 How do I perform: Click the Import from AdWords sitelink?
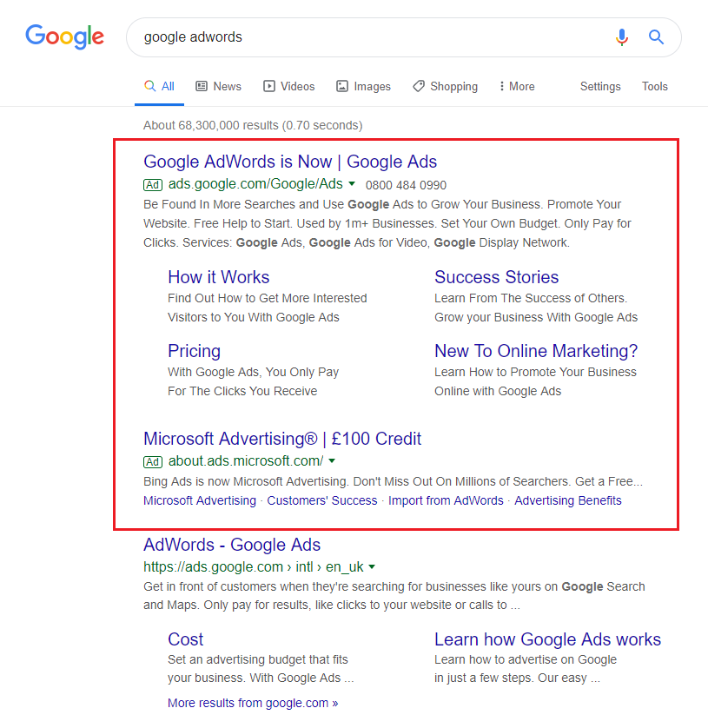click(x=446, y=500)
